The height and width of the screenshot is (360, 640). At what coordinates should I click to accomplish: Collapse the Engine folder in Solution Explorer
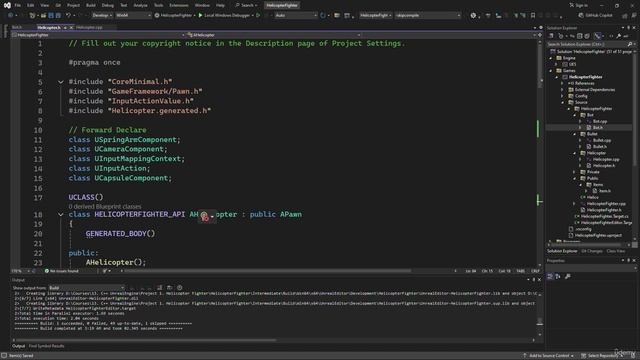551,58
